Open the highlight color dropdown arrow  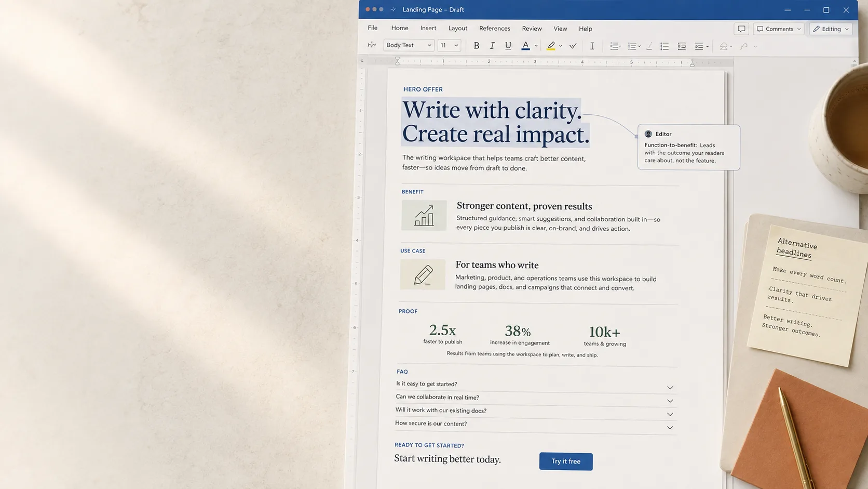point(561,46)
